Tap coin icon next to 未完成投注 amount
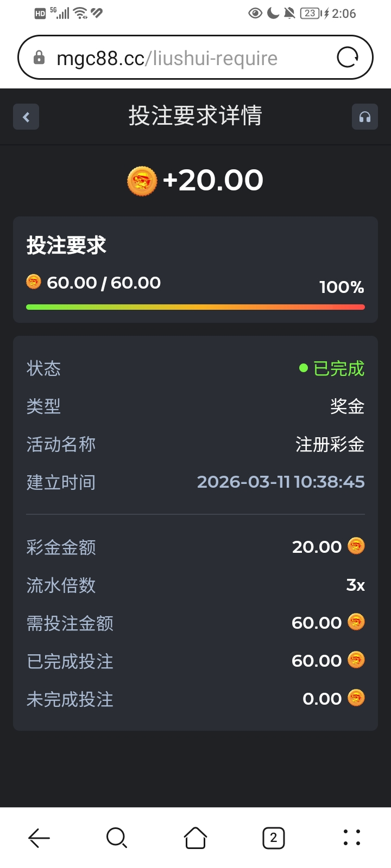The image size is (391, 868). [x=356, y=698]
